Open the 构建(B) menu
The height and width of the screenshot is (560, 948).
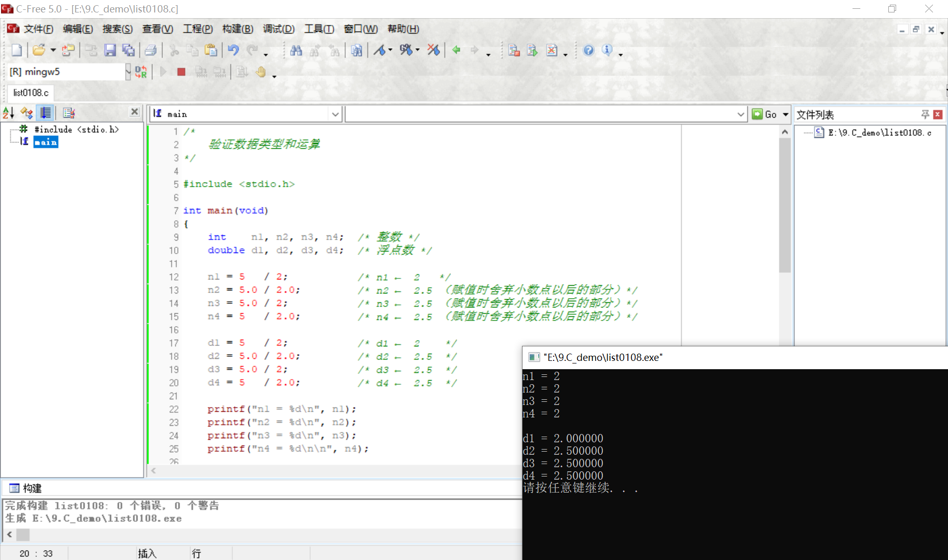tap(238, 29)
